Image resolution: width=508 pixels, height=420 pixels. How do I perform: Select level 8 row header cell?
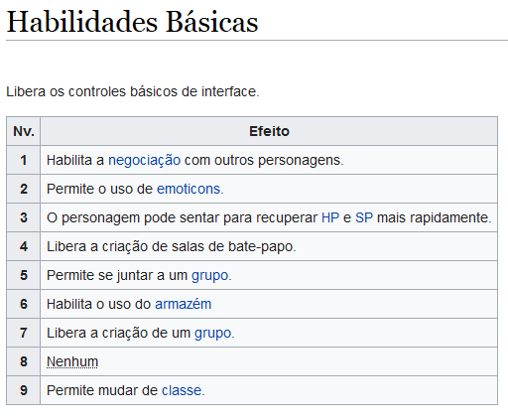coord(24,361)
